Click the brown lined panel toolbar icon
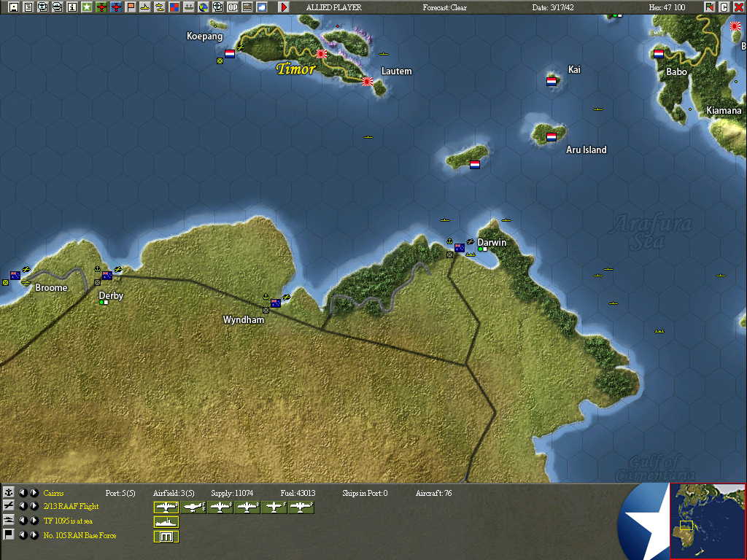Viewport: 747px width, 560px height. tap(247, 7)
